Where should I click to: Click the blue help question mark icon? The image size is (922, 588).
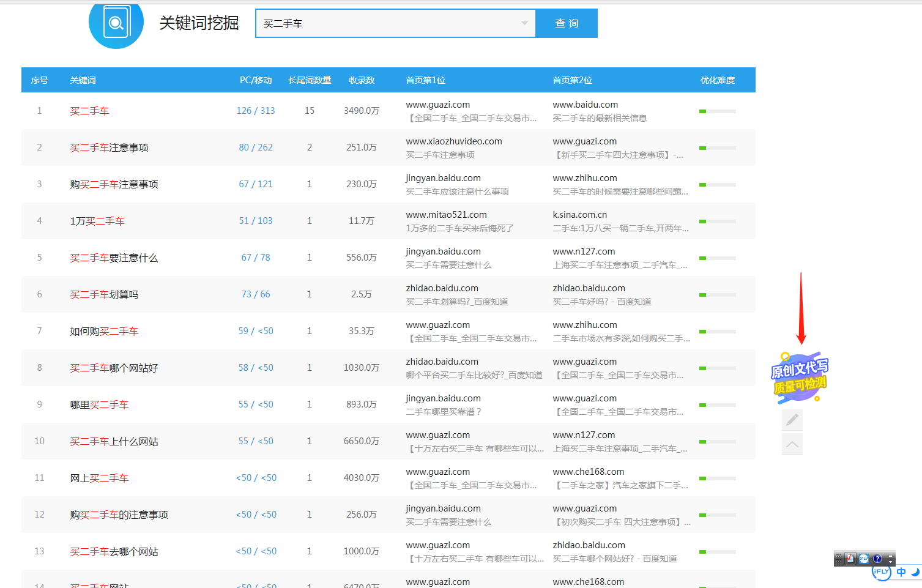tap(877, 559)
